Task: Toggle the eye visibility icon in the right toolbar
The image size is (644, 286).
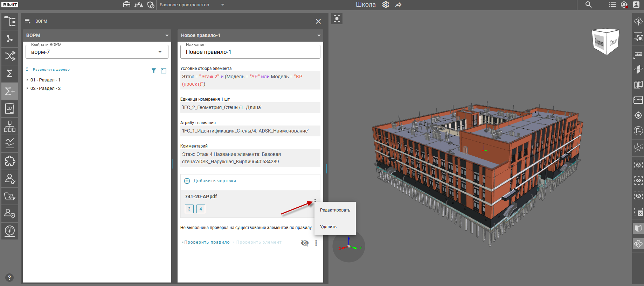Action: pyautogui.click(x=638, y=180)
